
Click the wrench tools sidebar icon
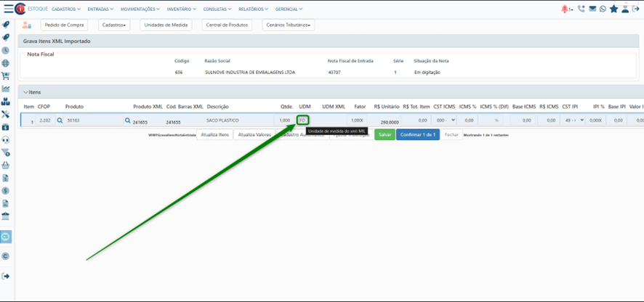point(6,115)
